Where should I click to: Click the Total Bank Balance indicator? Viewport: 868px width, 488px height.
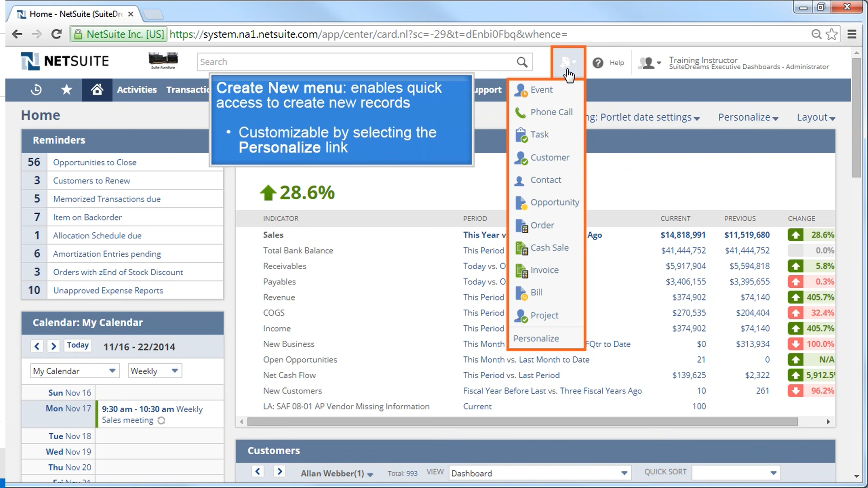pos(298,250)
